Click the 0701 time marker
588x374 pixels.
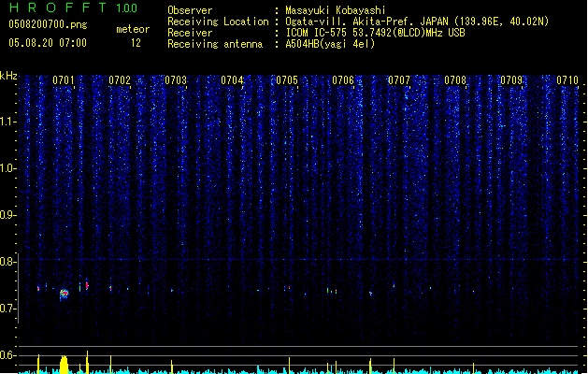click(x=64, y=80)
